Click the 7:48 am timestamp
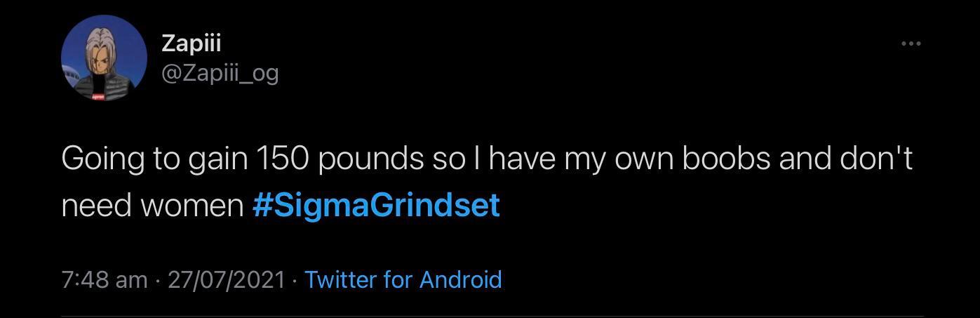The image size is (980, 318). (x=105, y=279)
